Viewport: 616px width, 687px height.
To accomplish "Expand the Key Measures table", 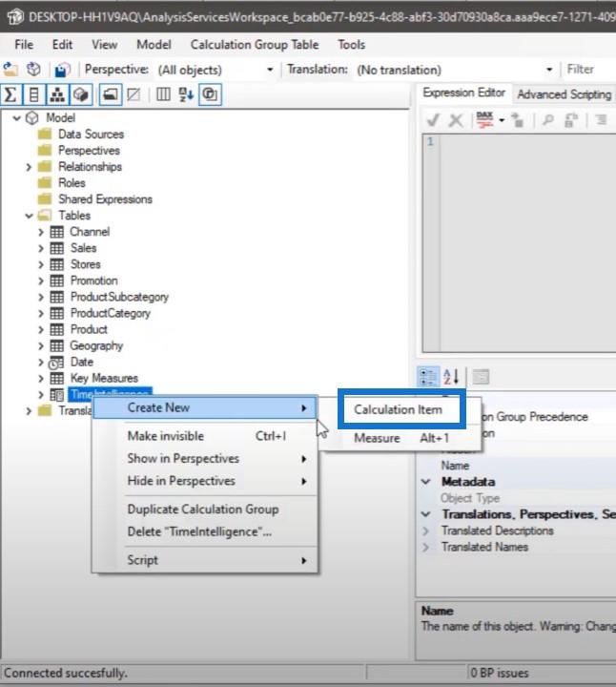I will 41,378.
